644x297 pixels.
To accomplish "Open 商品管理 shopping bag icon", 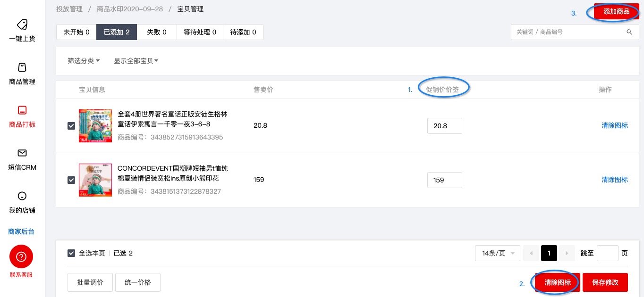I will tap(22, 67).
